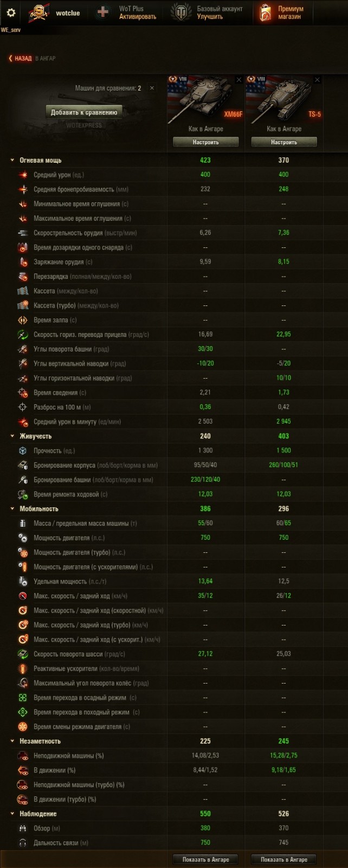Click the WoT Plus icon

click(103, 12)
